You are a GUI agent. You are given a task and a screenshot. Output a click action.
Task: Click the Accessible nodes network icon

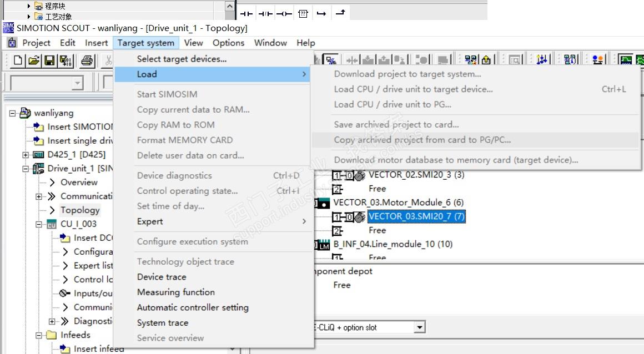click(x=471, y=60)
